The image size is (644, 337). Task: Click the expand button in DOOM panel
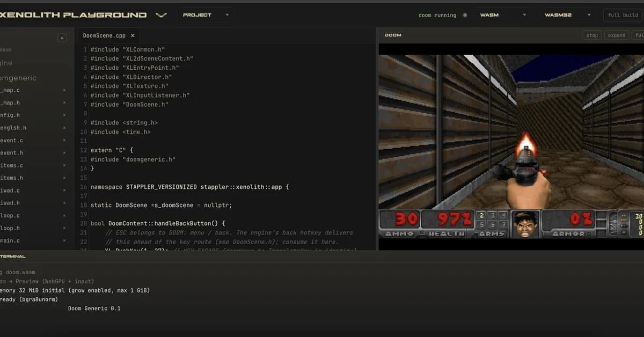[617, 35]
